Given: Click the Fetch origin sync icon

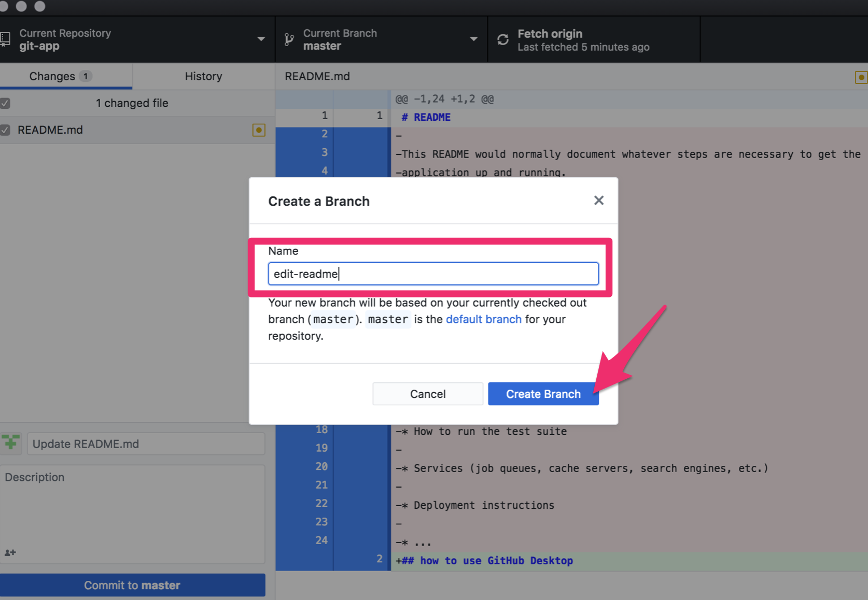Looking at the screenshot, I should coord(502,40).
